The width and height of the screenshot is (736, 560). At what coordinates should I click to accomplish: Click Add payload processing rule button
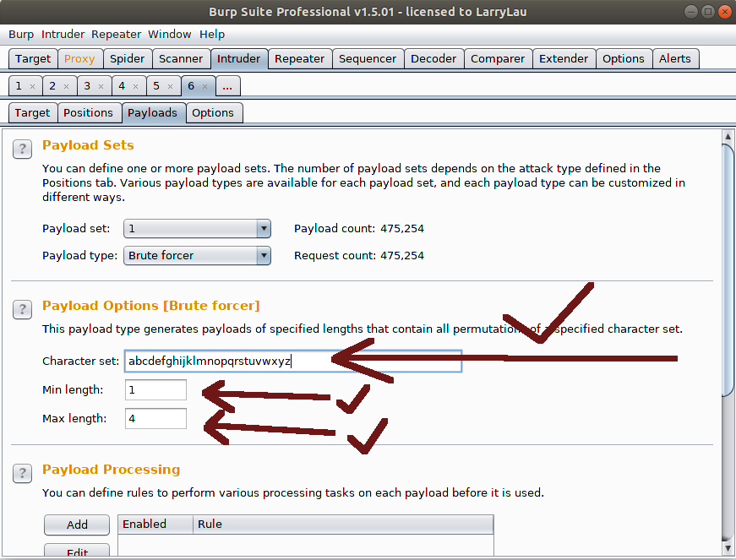77,525
